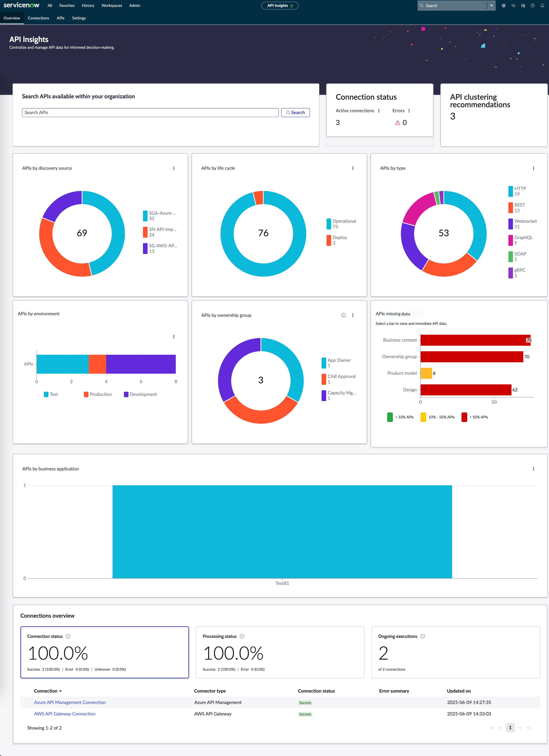Open the notifications bell icon
The height and width of the screenshot is (756, 549).
click(x=542, y=6)
